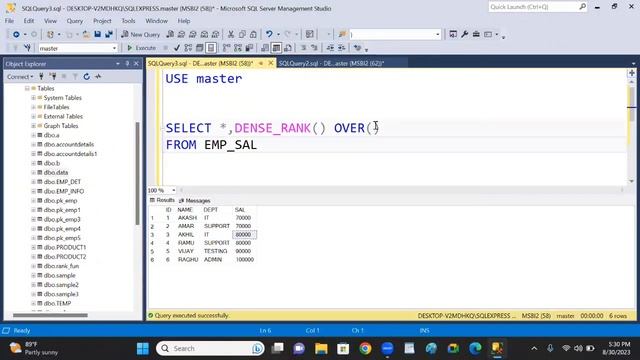Open the Query menu
640x360 pixels.
click(75, 21)
